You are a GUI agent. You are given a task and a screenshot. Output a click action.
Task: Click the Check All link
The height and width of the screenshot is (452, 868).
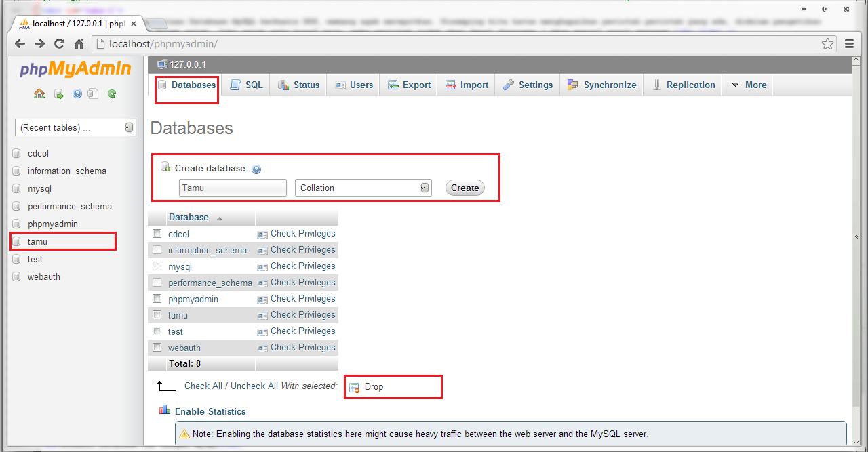pos(203,386)
